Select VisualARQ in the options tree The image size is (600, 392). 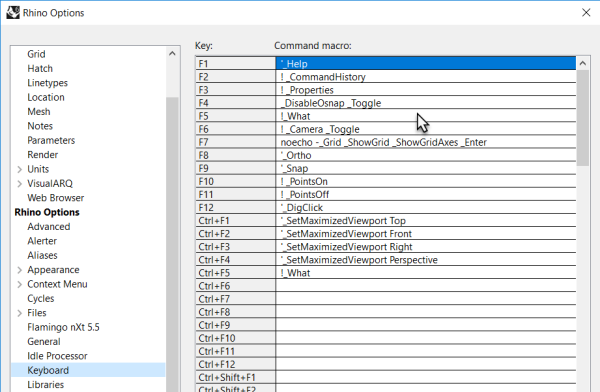pos(50,183)
